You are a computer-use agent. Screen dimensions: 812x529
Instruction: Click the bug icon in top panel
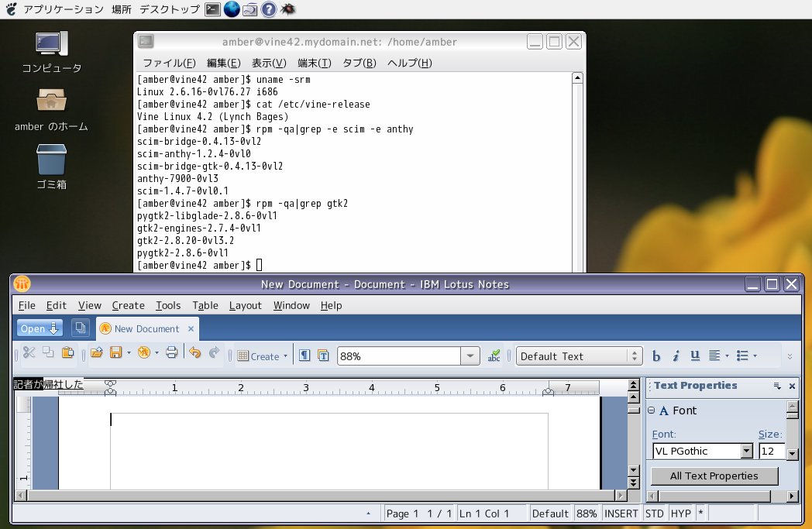[287, 9]
